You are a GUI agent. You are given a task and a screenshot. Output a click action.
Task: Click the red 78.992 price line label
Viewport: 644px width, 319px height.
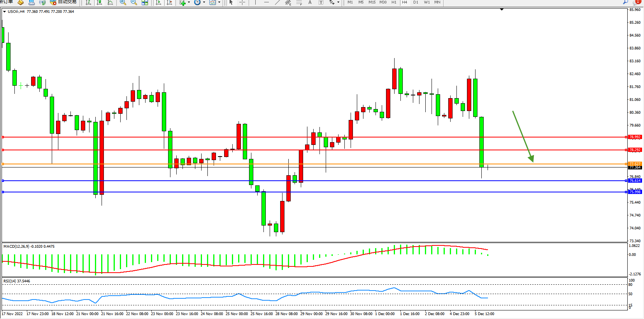pos(635,137)
